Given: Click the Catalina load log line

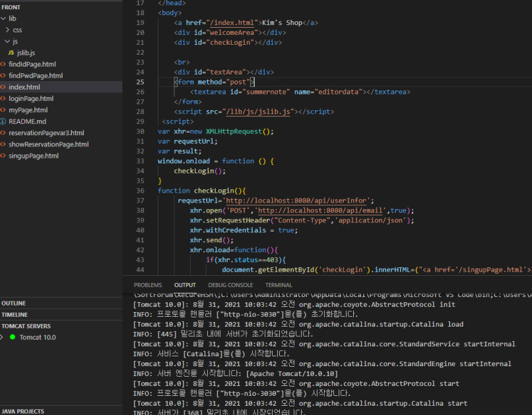Looking at the screenshot, I should [298, 324].
